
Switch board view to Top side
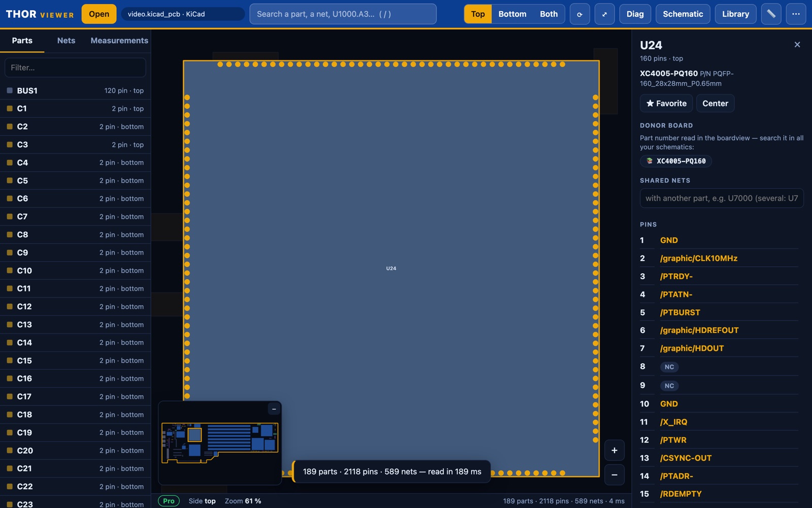[x=478, y=14]
